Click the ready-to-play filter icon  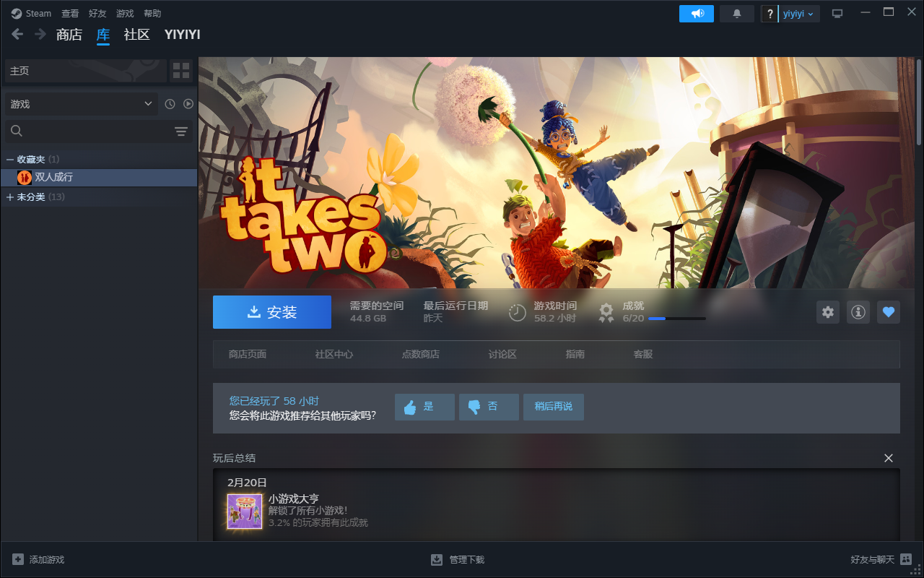tap(188, 104)
